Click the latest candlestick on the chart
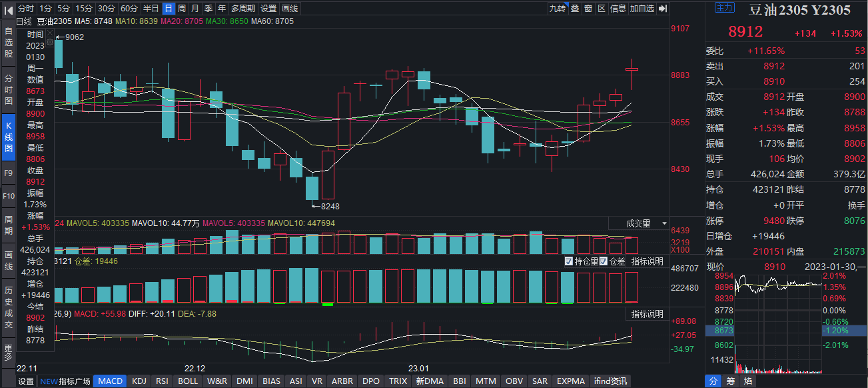 tap(632, 69)
